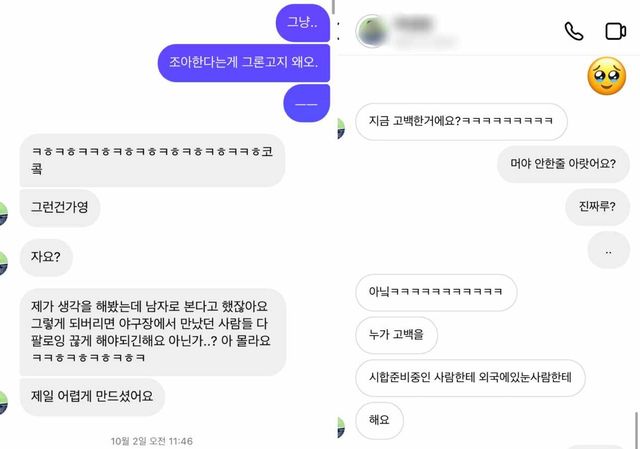Open blurred profile picture in chat header

(371, 31)
